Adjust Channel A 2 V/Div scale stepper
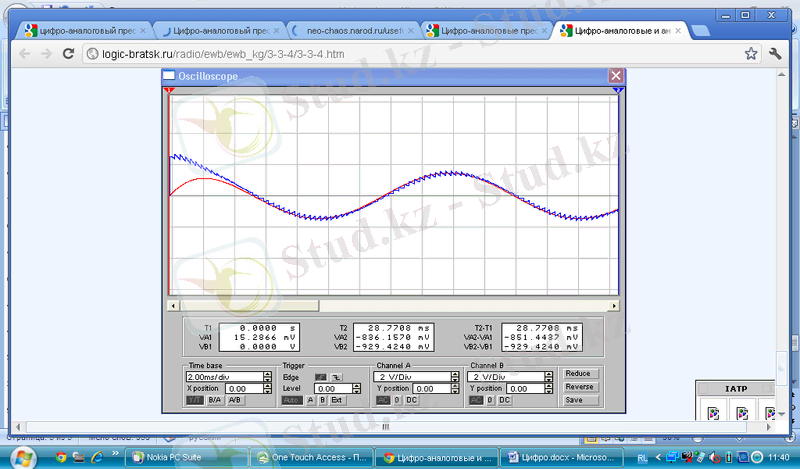The width and height of the screenshot is (800, 469). (455, 377)
